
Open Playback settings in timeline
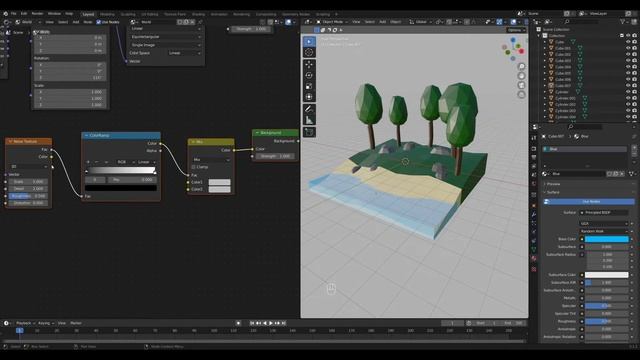(24, 323)
